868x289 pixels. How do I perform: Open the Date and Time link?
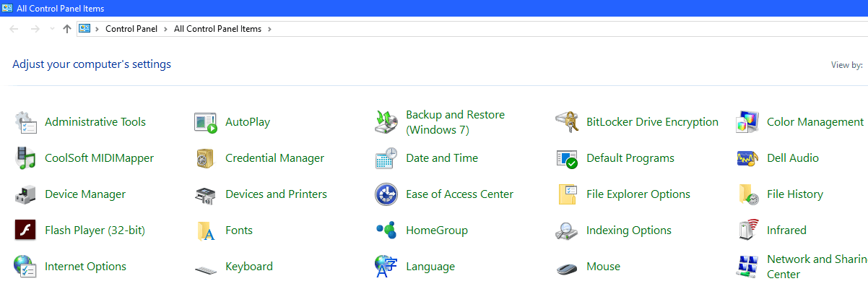point(442,158)
